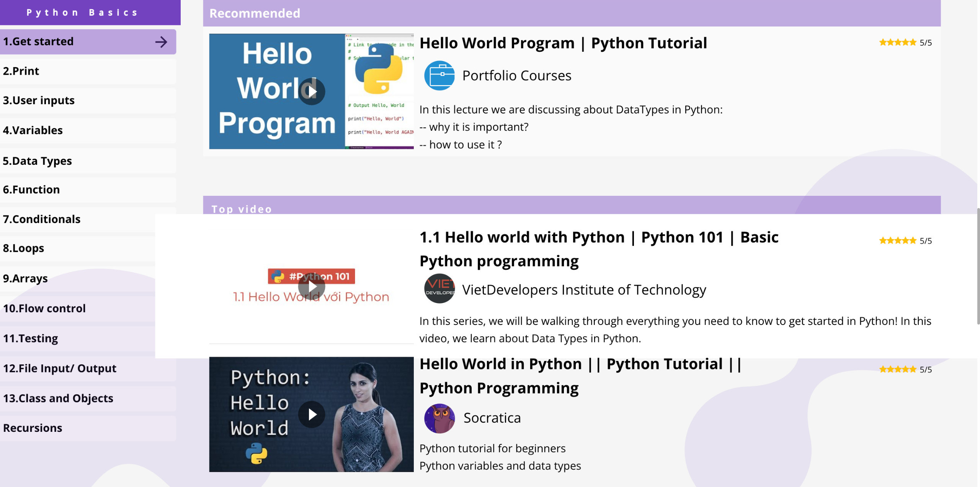
Task: Click the VietDevelopers channel logo
Action: coord(439,289)
